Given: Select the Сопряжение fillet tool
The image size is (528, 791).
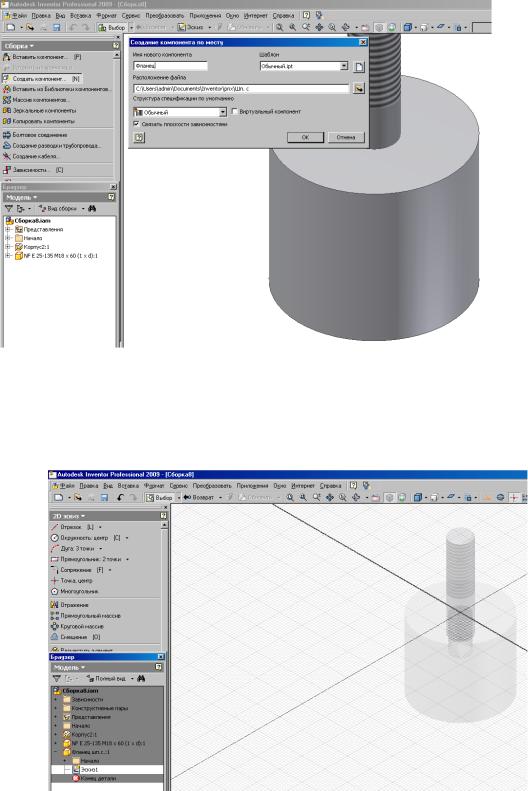Looking at the screenshot, I should point(77,570).
